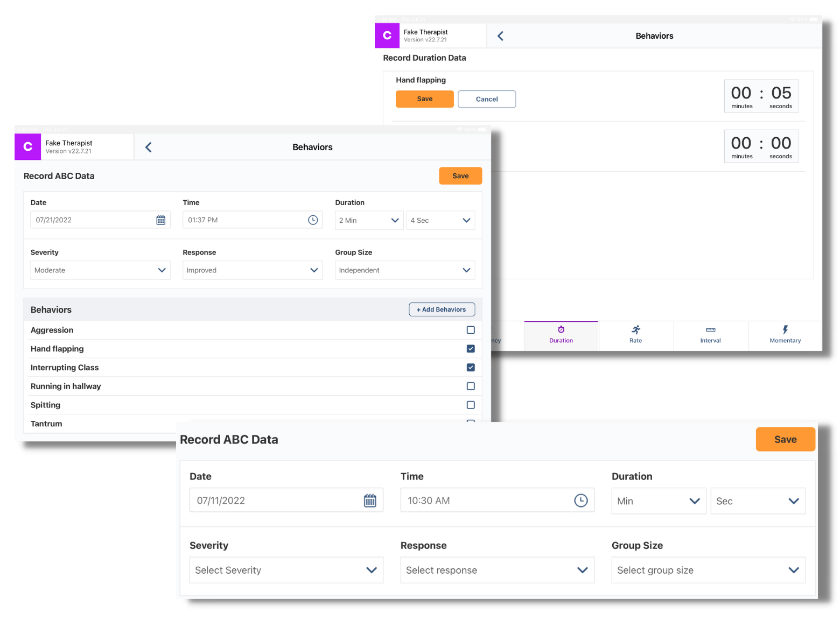
Task: Expand the Select group size dropdown
Action: coord(708,570)
